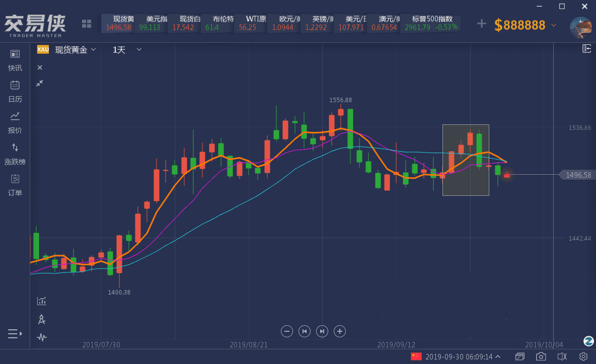Image resolution: width=596 pixels, height=364 pixels.
Task: Open the 日历 calendar panel
Action: pos(15,91)
